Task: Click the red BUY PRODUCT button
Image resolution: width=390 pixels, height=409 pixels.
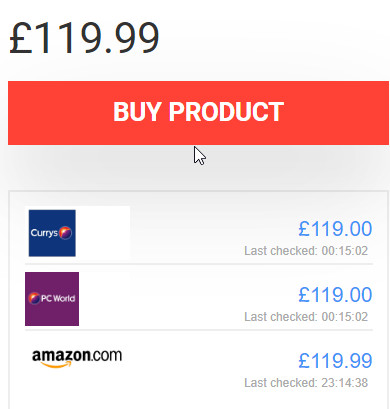Action: pos(198,113)
